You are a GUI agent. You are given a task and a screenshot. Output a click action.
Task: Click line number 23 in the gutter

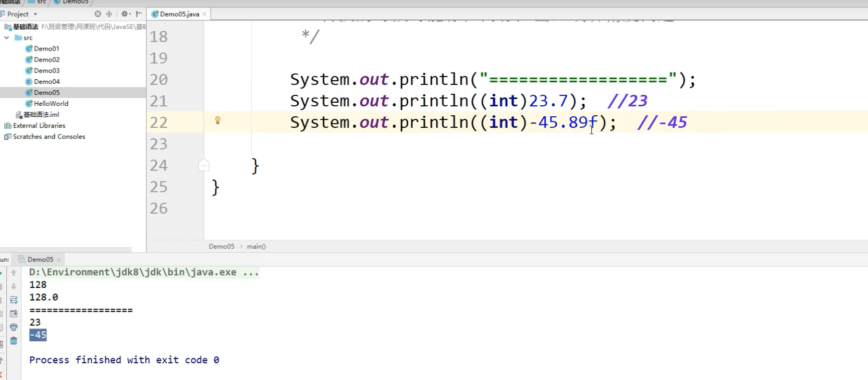[159, 143]
